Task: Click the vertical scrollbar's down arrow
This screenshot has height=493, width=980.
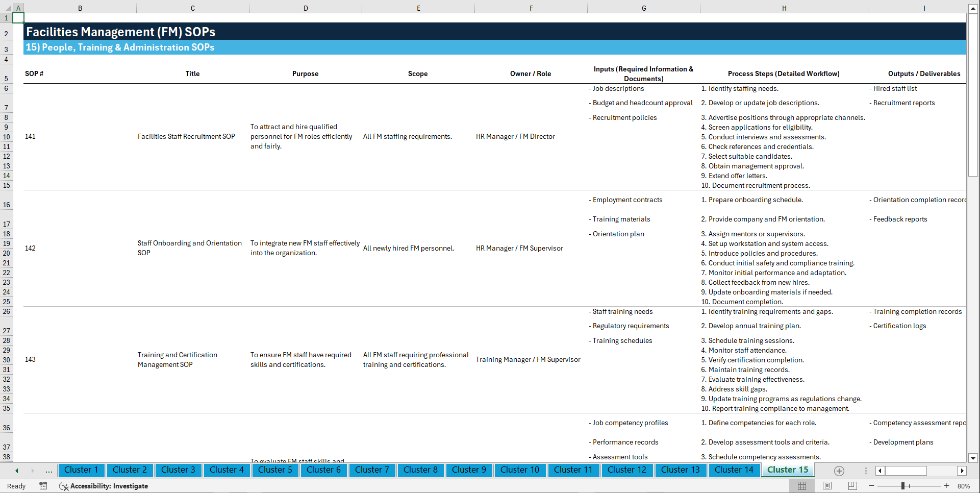Action: (973, 458)
